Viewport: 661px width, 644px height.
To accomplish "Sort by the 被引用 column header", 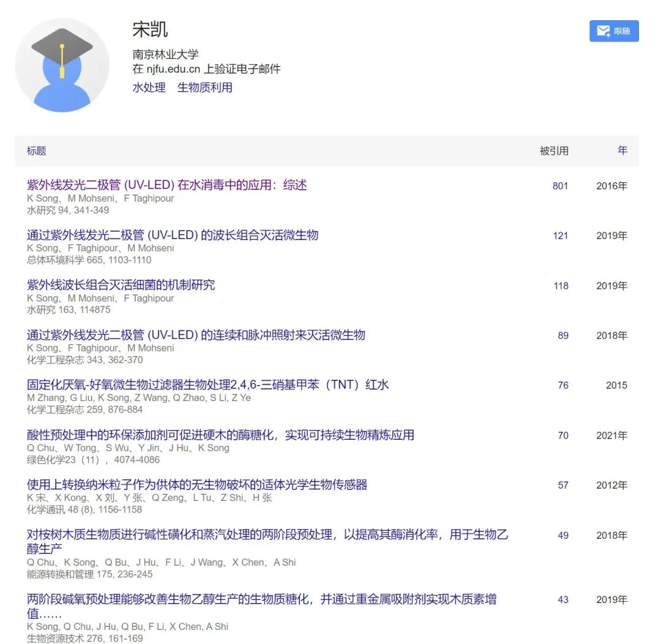I will tap(554, 151).
